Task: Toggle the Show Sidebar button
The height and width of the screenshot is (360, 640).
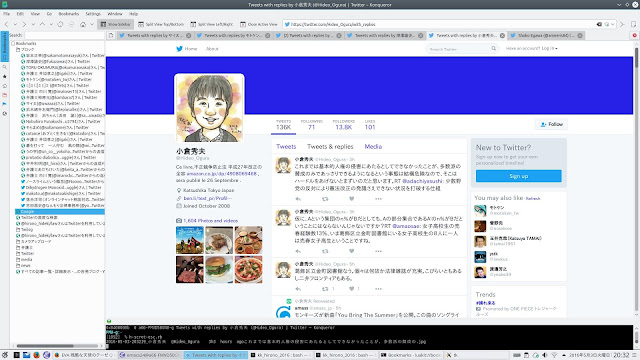Action: (x=116, y=24)
